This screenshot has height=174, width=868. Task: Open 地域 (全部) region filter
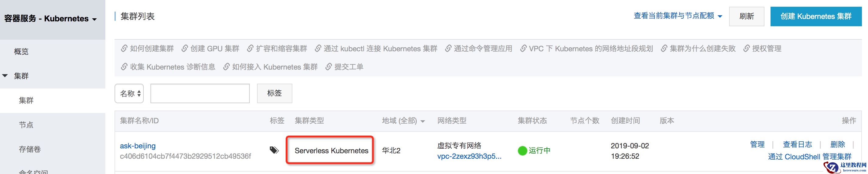(x=403, y=121)
